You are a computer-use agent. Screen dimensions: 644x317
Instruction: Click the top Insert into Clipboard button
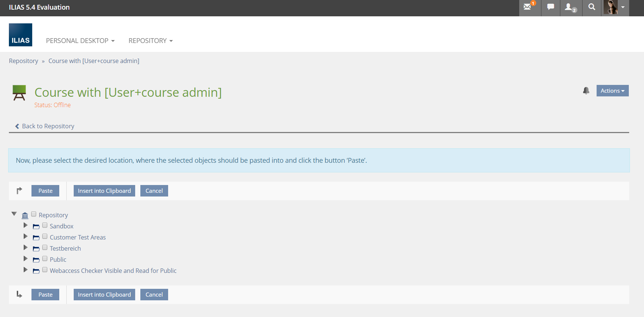pos(104,191)
